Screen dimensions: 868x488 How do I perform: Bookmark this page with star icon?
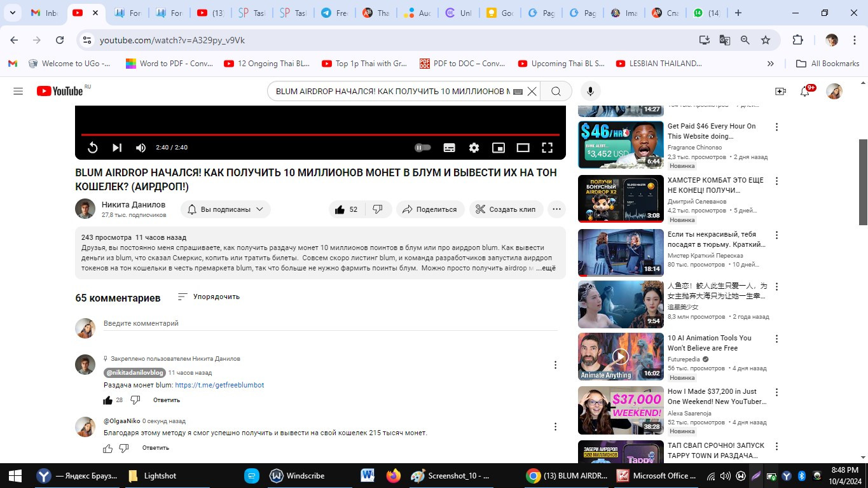coord(766,40)
